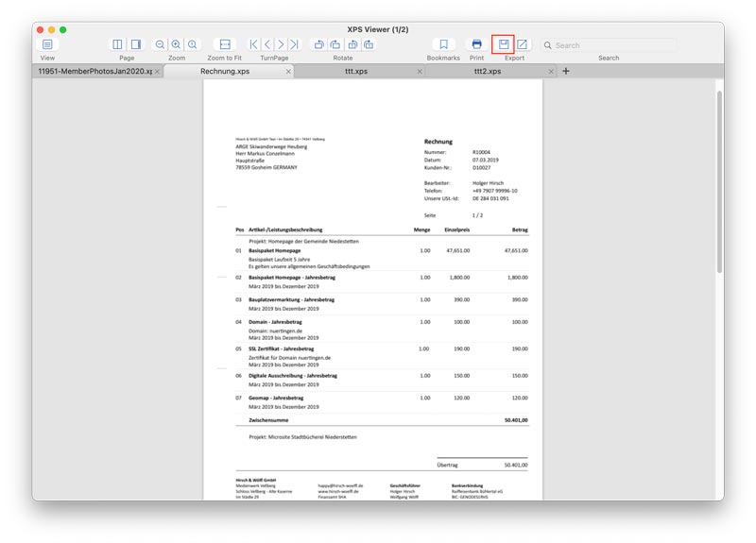Close the Rechnung.xps tab
Viewport: 756px width, 543px height.
pos(289,71)
